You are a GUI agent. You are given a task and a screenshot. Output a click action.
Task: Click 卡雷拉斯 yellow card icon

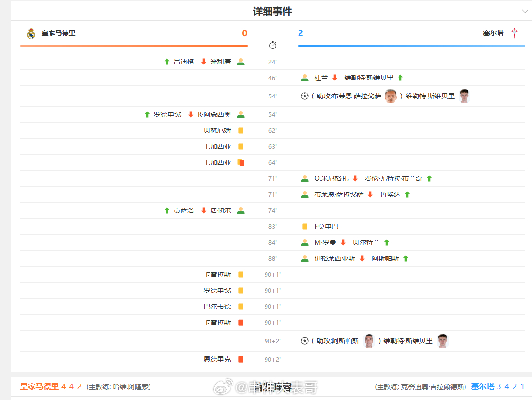coord(241,274)
